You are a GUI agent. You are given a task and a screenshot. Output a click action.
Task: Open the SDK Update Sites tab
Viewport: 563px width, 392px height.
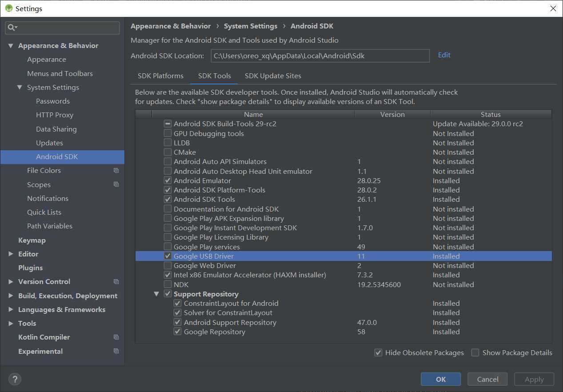pyautogui.click(x=273, y=76)
